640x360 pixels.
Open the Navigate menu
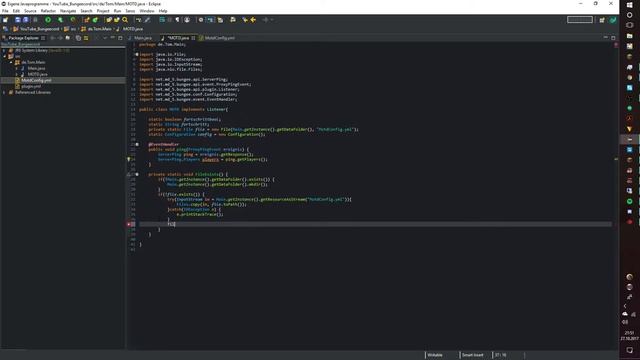coord(68,11)
